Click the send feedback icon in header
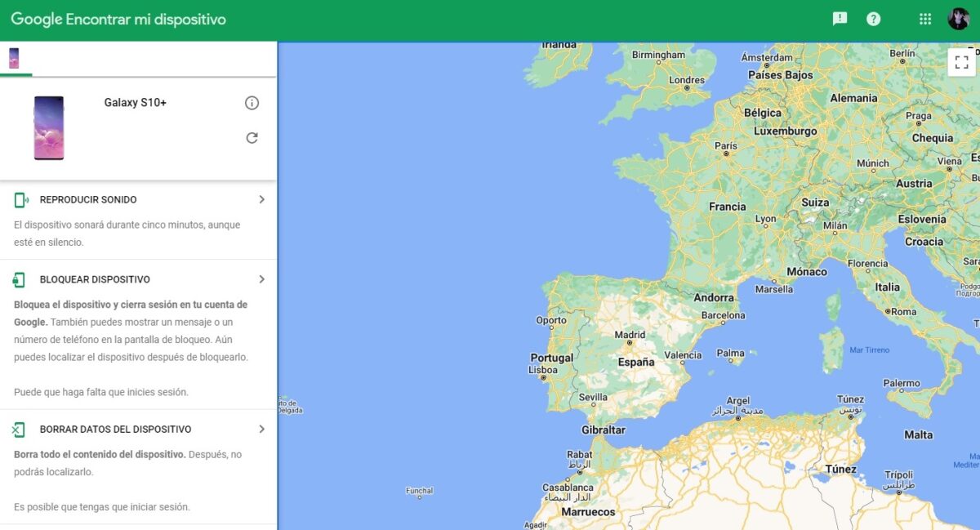Screen dimensions: 980x530 840,19
